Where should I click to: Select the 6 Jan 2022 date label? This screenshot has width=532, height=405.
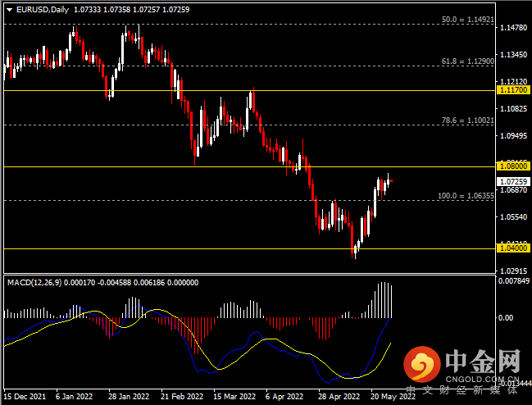[74, 397]
